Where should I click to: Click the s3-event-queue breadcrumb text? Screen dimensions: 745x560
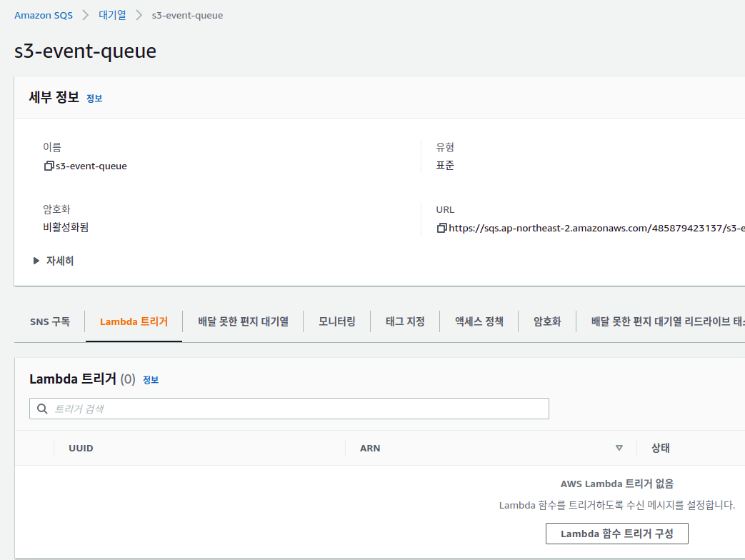[x=187, y=15]
